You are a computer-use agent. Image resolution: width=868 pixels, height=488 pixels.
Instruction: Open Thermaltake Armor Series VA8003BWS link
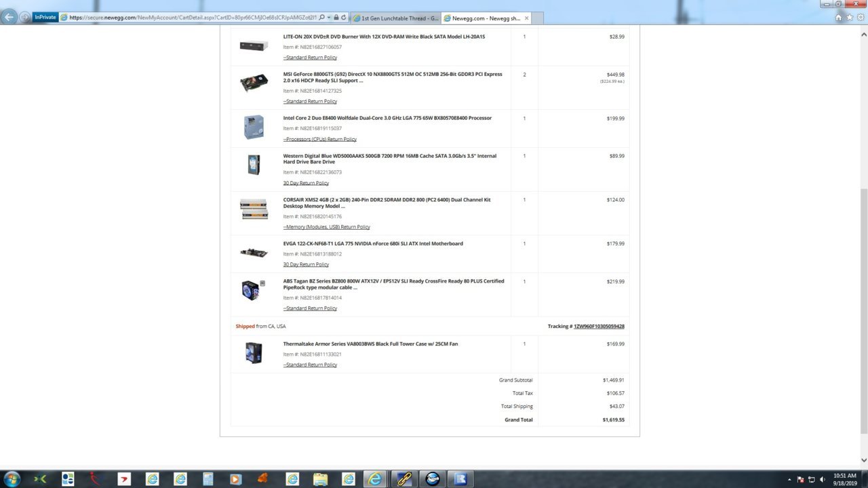coord(370,344)
